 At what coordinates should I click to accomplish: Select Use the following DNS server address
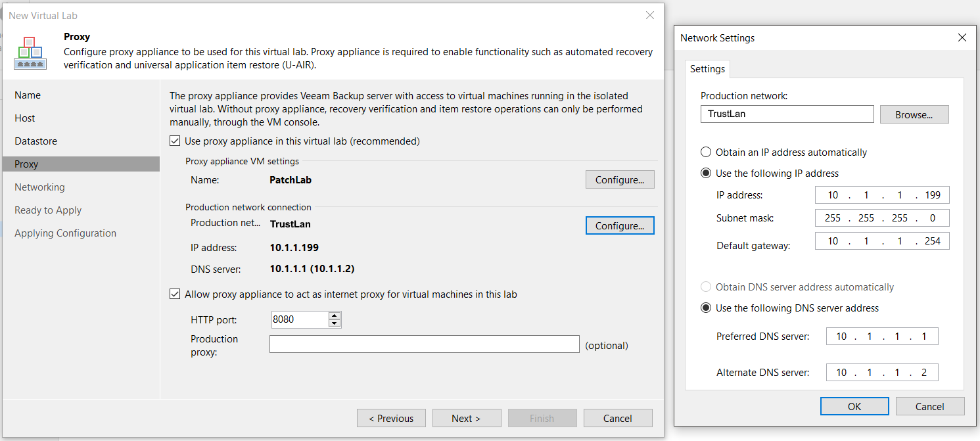pyautogui.click(x=706, y=308)
